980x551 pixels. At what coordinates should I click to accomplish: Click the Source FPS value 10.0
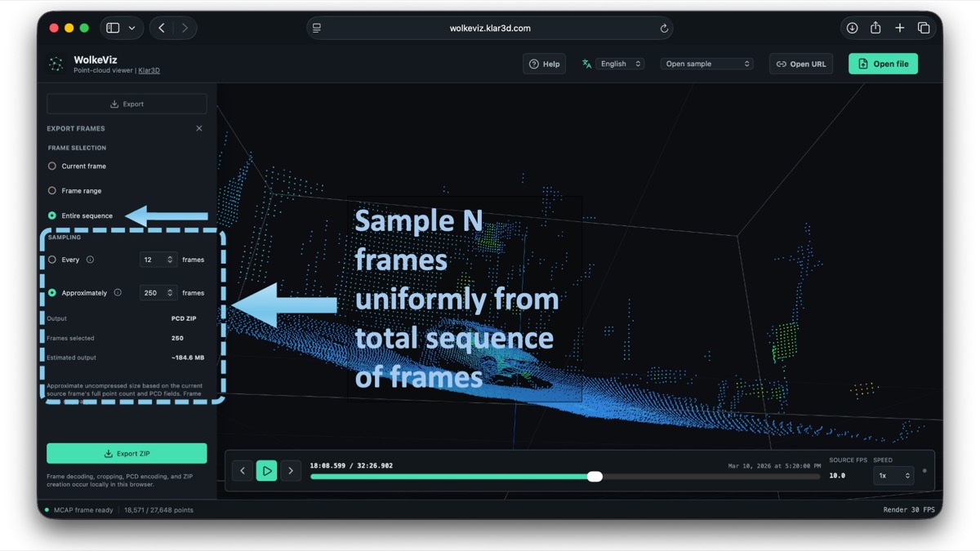point(837,475)
